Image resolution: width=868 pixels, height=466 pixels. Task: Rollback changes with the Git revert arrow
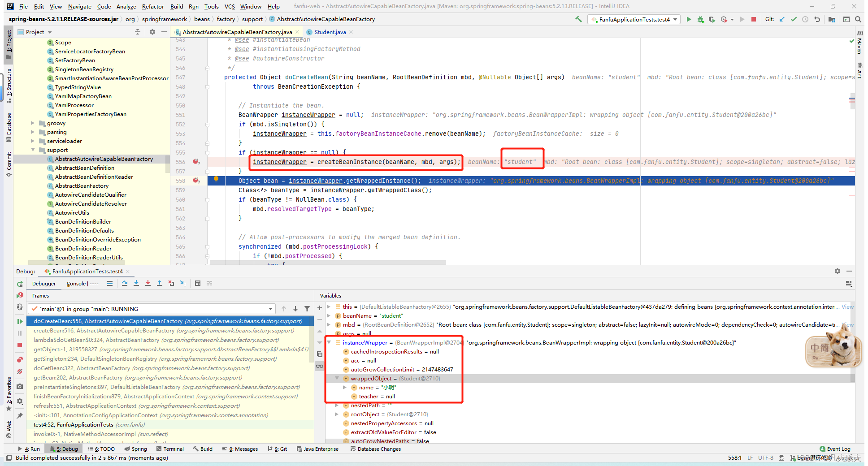[817, 19]
